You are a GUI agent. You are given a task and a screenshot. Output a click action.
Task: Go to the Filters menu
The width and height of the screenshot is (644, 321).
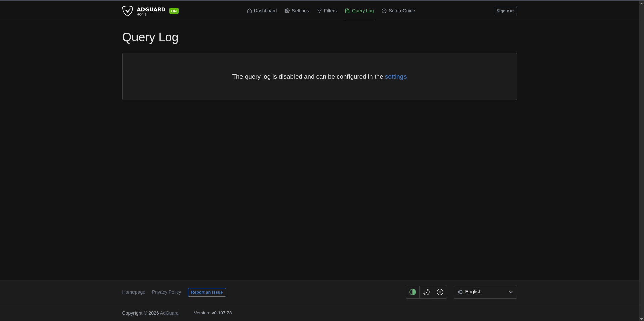coord(327,11)
